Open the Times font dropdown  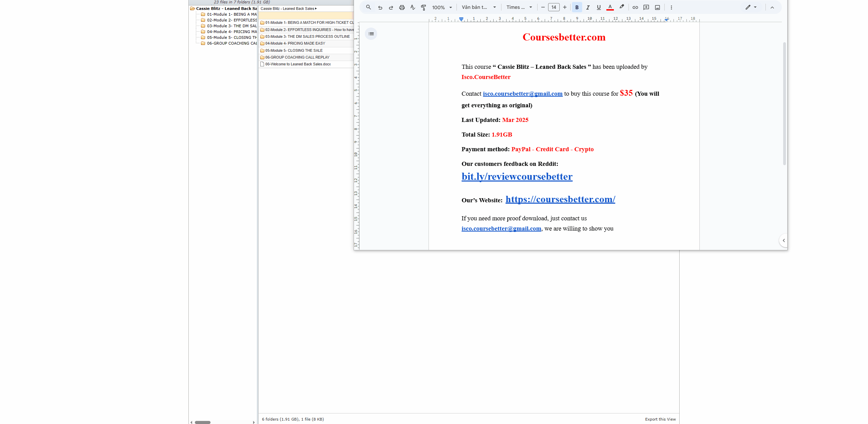click(519, 7)
